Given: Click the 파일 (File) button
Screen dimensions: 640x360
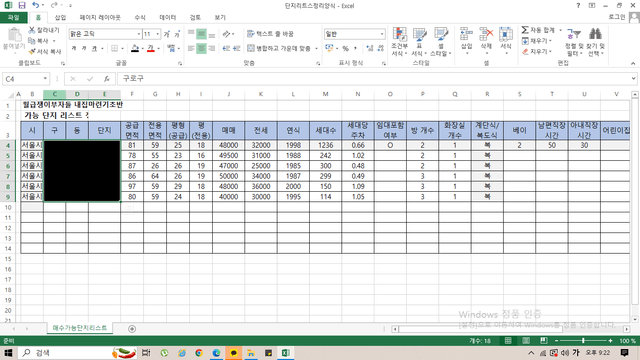Looking at the screenshot, I should point(13,18).
